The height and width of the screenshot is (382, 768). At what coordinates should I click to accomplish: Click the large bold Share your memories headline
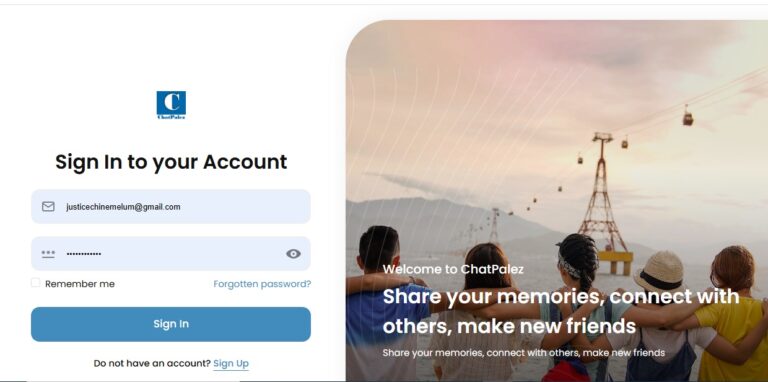561,311
